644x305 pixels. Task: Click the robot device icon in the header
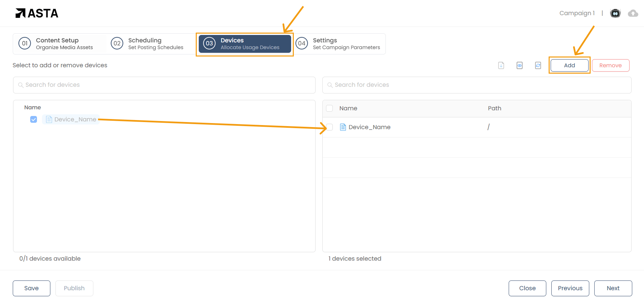tap(615, 13)
